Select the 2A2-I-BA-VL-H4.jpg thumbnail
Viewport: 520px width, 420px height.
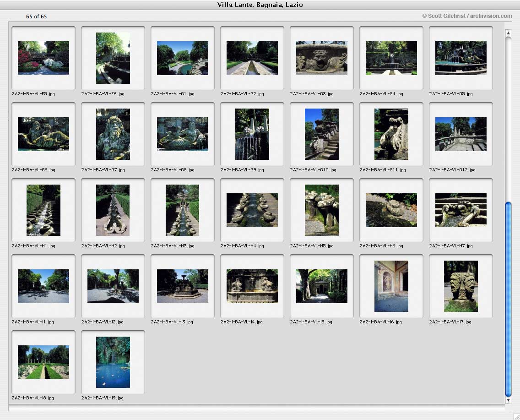pos(252,210)
